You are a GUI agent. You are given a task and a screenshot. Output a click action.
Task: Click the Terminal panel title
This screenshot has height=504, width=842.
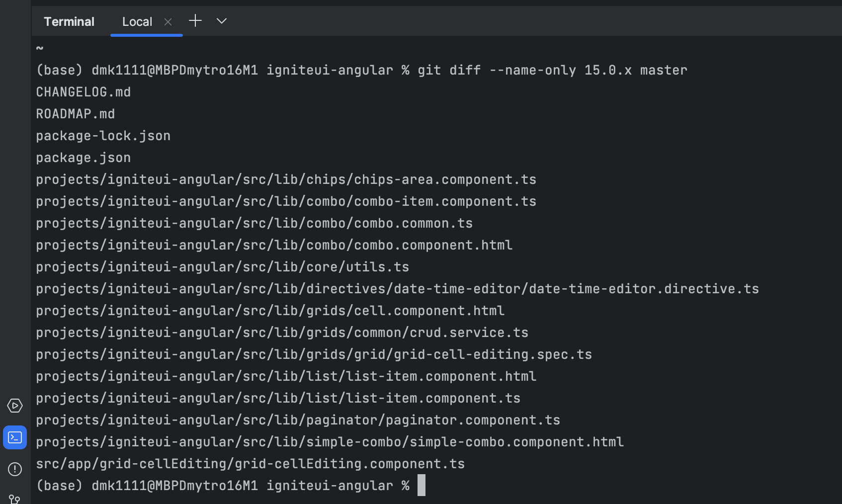[x=69, y=21]
